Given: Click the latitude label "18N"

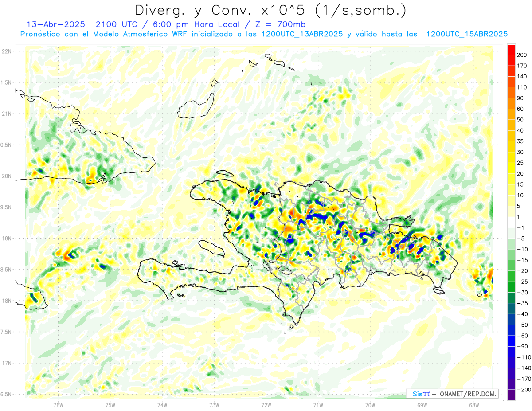Looking at the screenshot, I should 6,301.
